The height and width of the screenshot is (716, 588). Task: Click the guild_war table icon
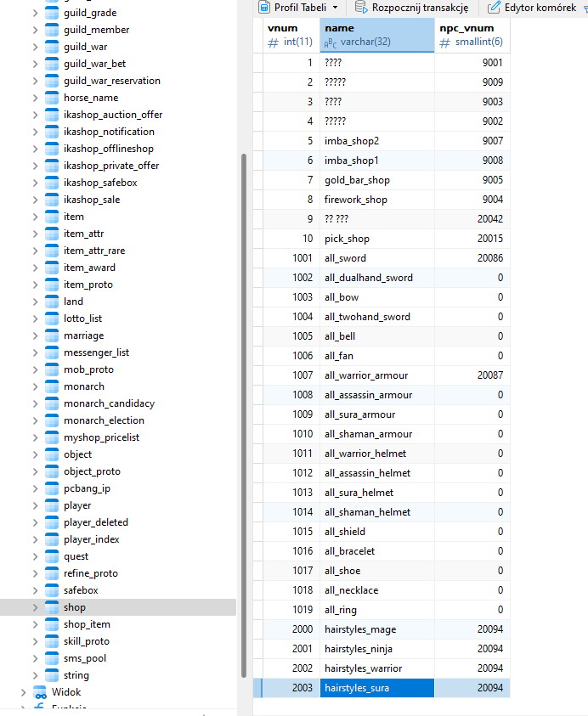(x=52, y=47)
